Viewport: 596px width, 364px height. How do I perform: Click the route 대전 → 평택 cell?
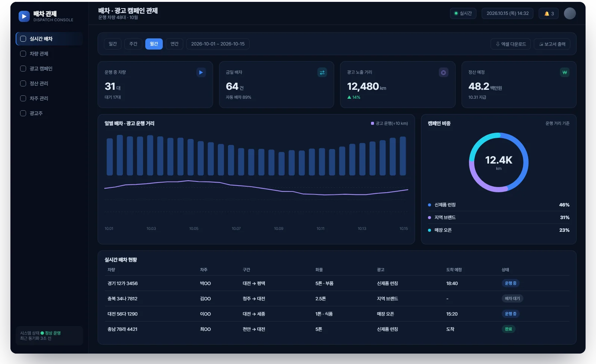254,284
